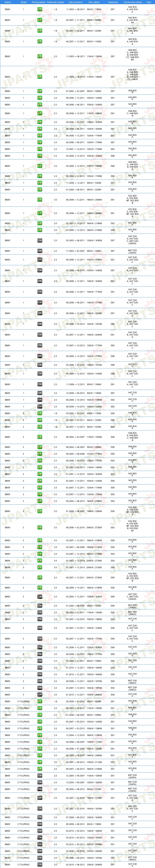Click petrol icon for 3 Touring 155kW/211KM row
This screenshot has width=155, height=868.
[x=40, y=762]
